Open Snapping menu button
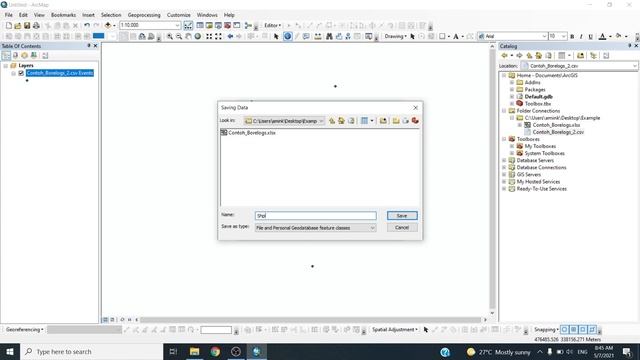Image resolution: width=640 pixels, height=360 pixels. tap(546, 329)
